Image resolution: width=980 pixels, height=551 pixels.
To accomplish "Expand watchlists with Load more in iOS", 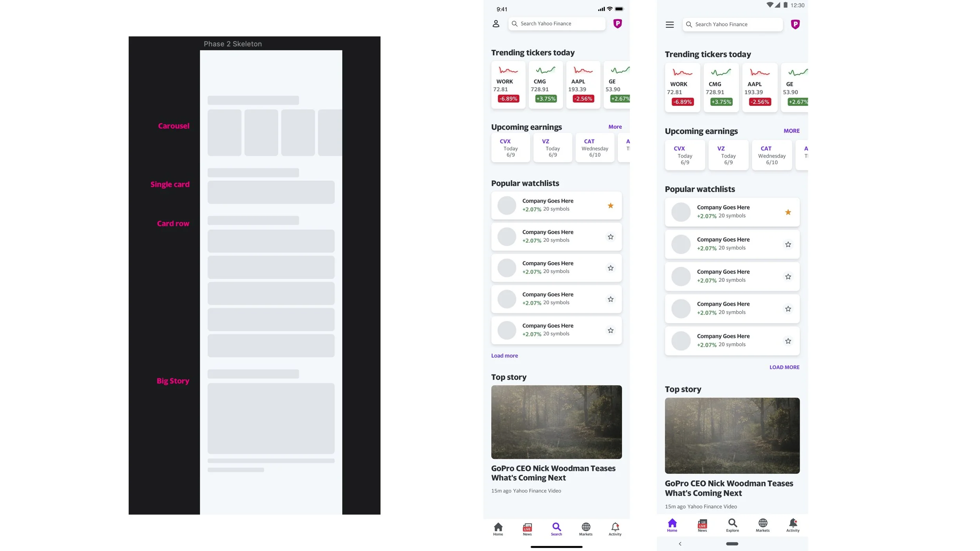I will 505,356.
